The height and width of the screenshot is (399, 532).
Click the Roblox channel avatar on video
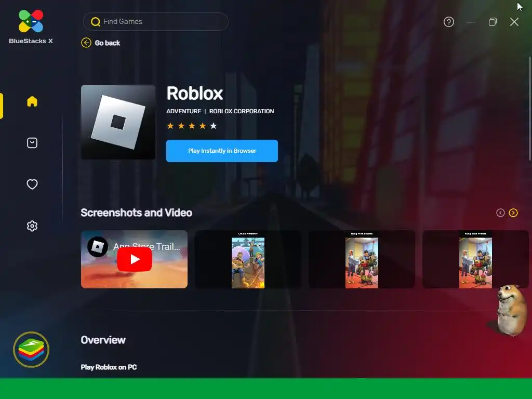[x=98, y=247]
